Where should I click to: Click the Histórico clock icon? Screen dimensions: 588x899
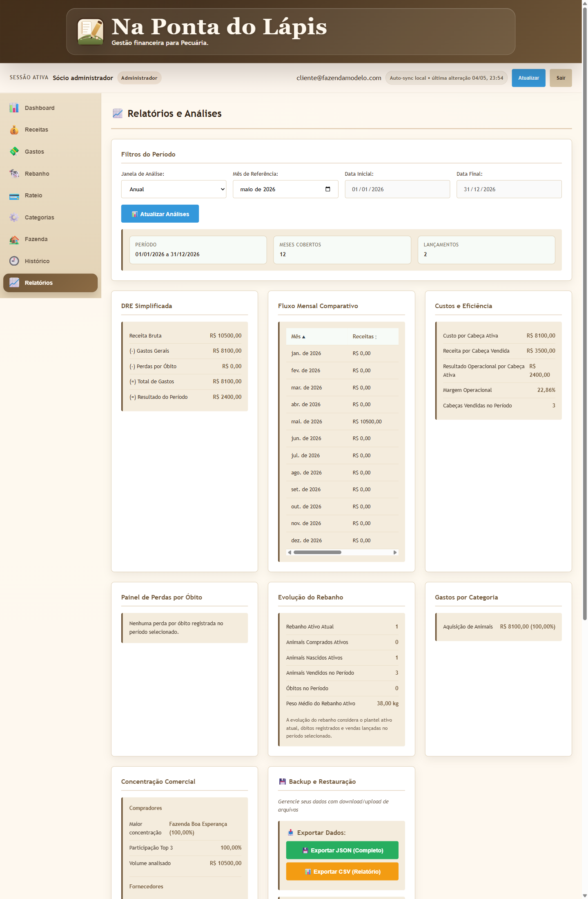tap(14, 261)
